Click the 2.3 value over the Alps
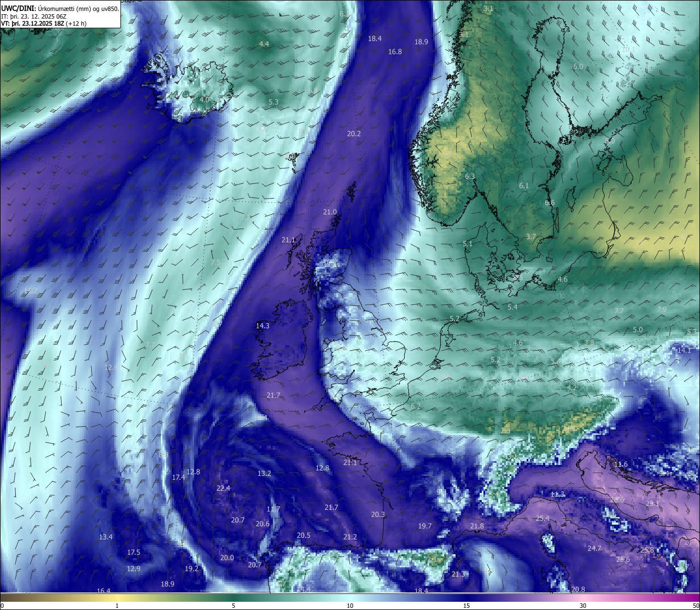This screenshot has width=700, height=610. coord(505,431)
